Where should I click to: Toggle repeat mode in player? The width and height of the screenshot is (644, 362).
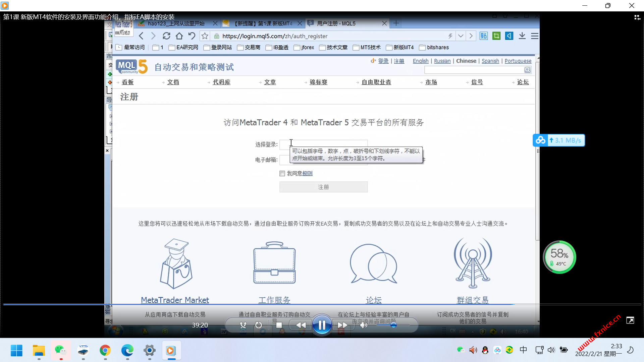259,325
